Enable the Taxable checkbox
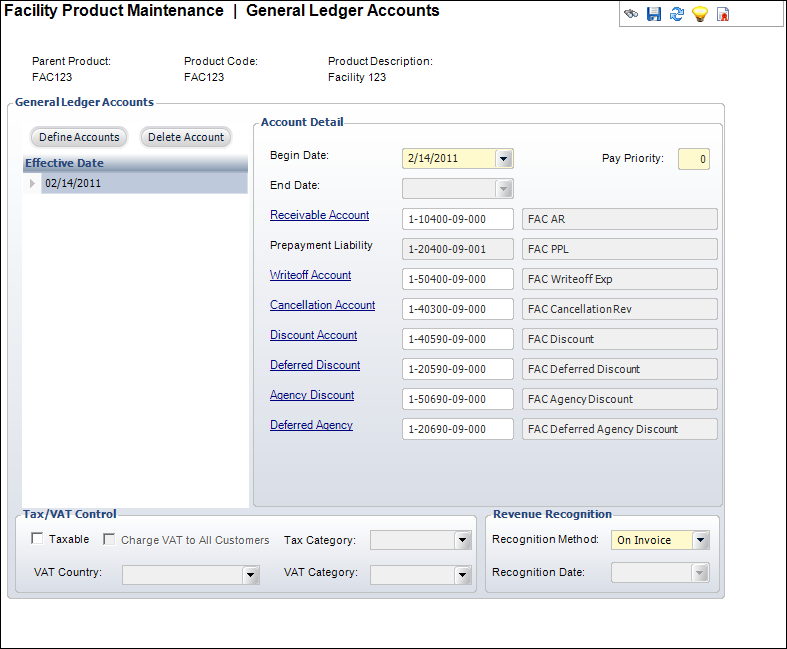Screen dimensions: 787x649 pyautogui.click(x=37, y=539)
